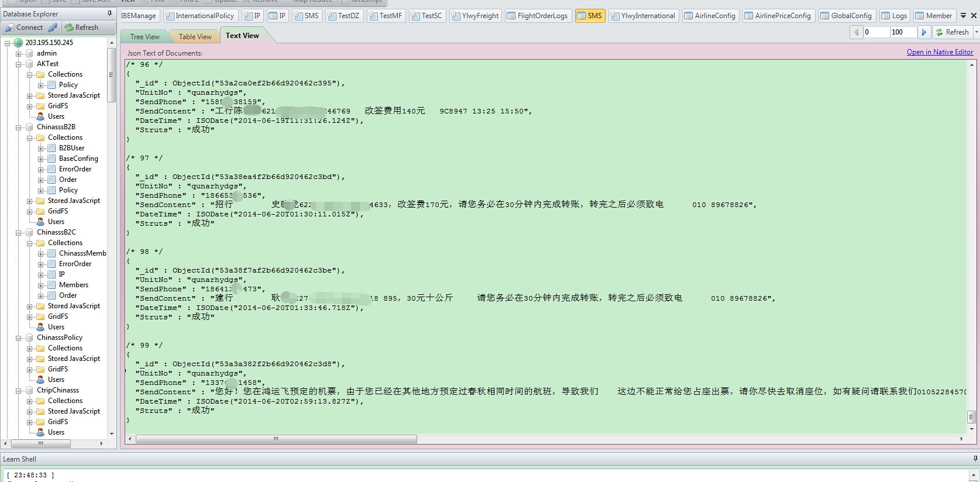Select the ChinasssPolicy database
The image size is (980, 482).
click(x=60, y=338)
